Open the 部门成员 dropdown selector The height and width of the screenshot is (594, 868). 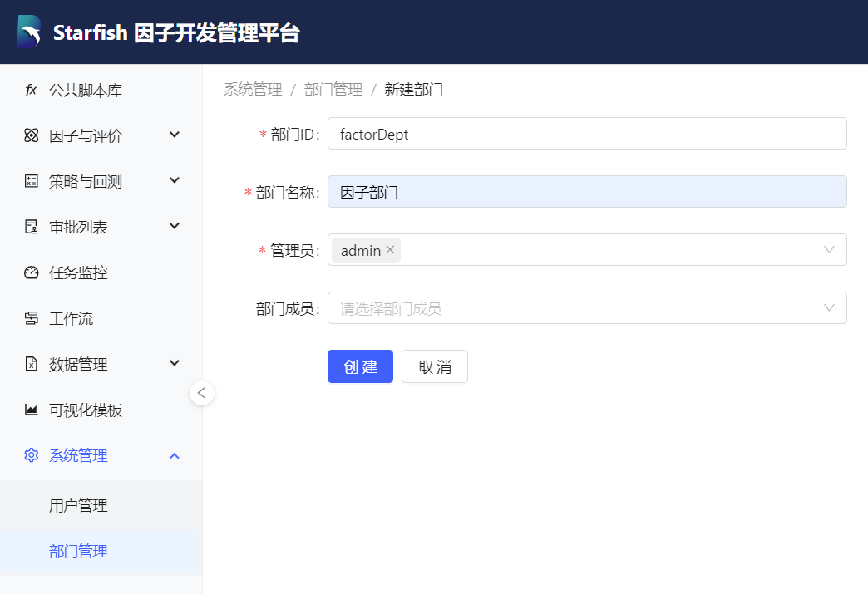tap(586, 308)
